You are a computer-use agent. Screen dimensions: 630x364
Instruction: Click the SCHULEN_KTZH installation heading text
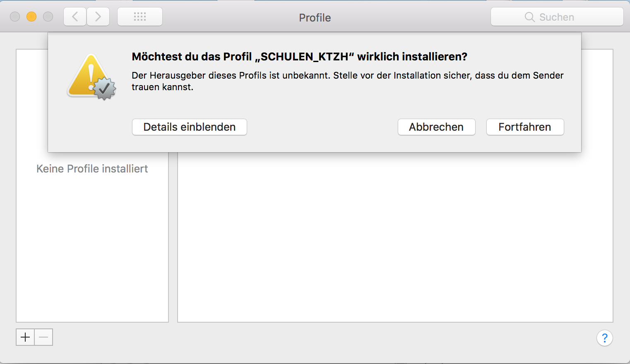299,57
